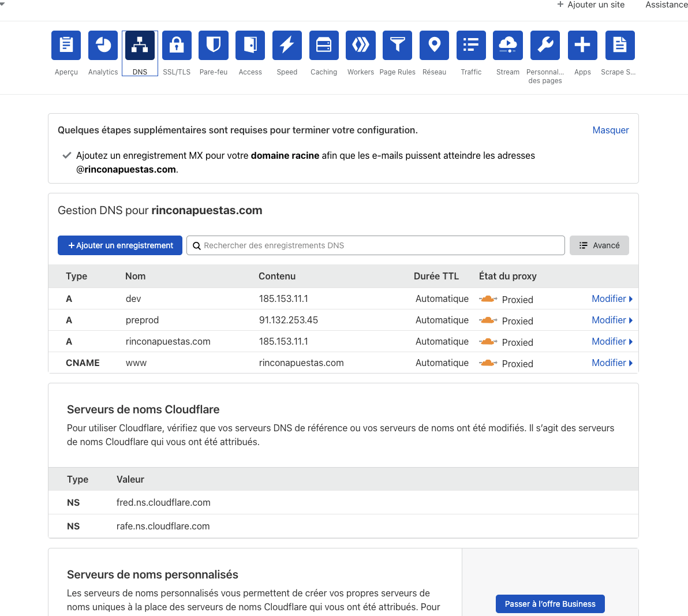688x616 pixels.
Task: Expand Modifier for rinconapuestas.com A record
Action: [612, 342]
